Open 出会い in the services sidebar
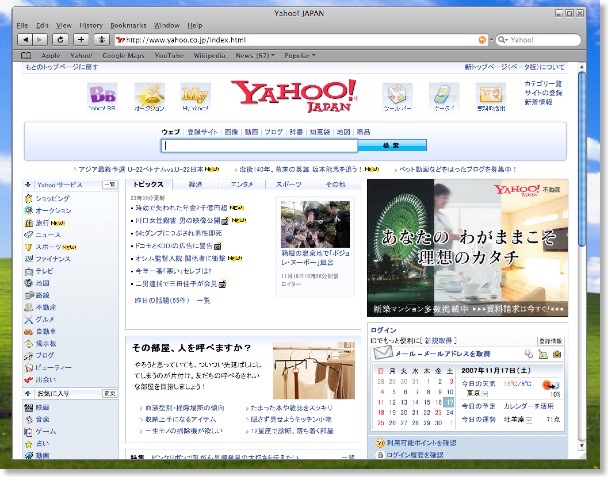Viewport: 608px width, 477px height. coord(45,380)
